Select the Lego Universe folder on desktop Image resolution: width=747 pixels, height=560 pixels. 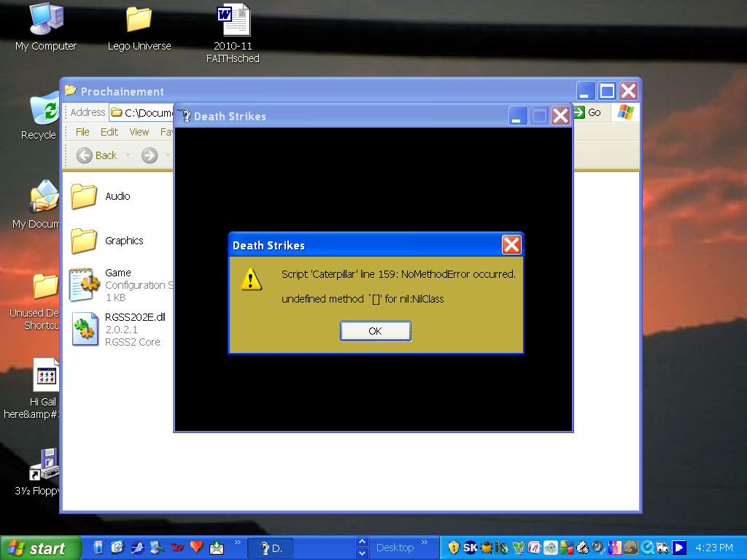139,27
